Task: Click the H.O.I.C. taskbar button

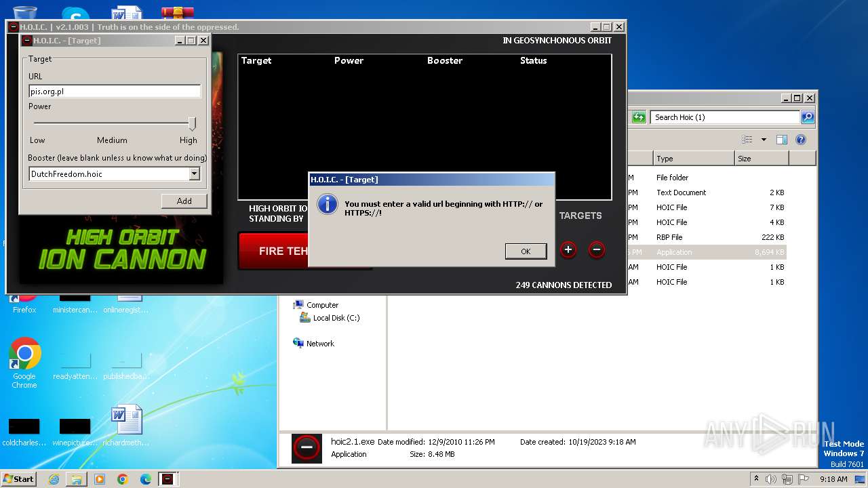Action: coord(167,479)
